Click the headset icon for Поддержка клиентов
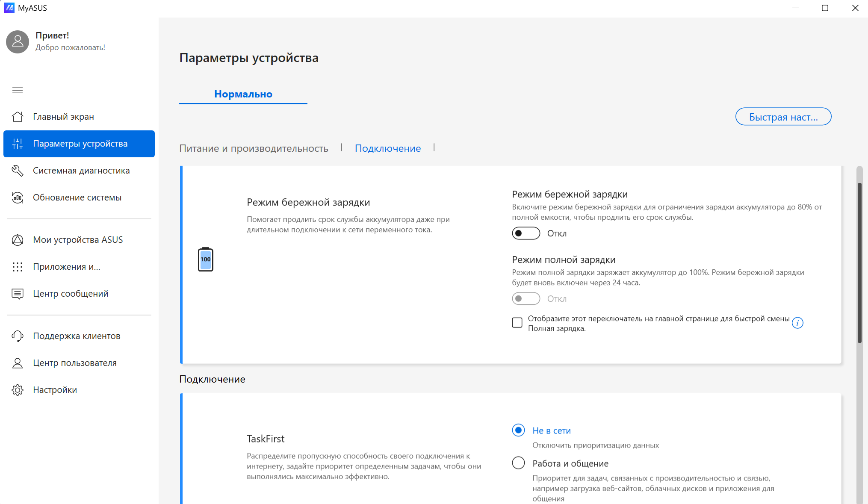The height and width of the screenshot is (504, 868). [x=18, y=336]
